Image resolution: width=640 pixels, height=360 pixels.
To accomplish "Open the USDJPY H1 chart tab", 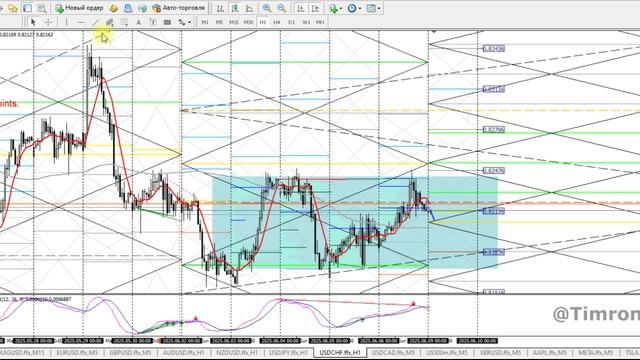I will click(289, 352).
